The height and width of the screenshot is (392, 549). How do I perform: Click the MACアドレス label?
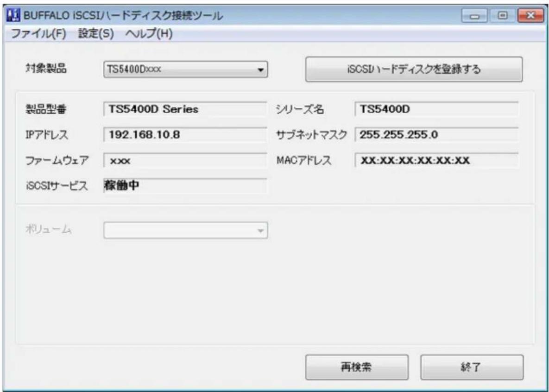(x=304, y=161)
